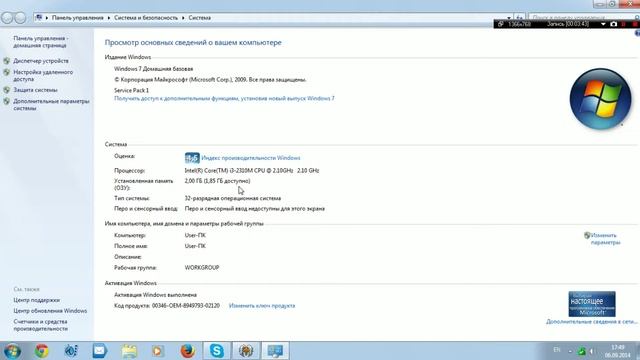640x360 pixels.
Task: Click the WORKGROUP value
Action: click(x=202, y=267)
